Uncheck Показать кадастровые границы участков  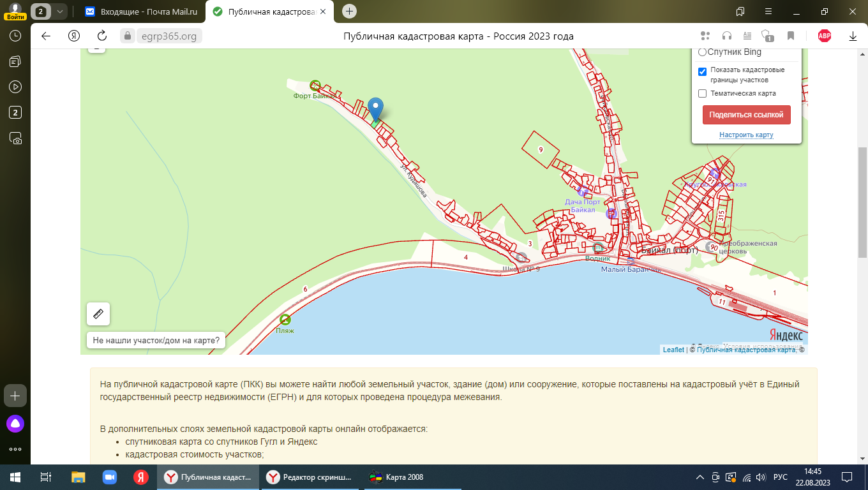click(x=702, y=71)
